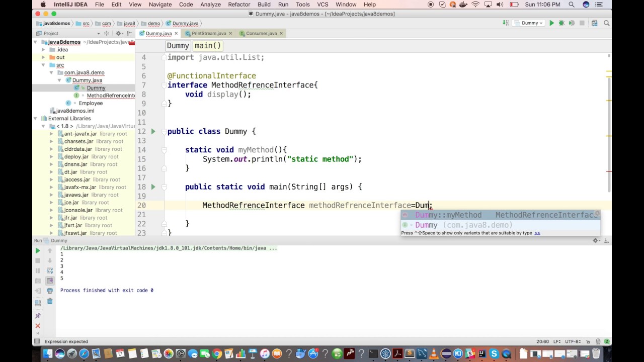The height and width of the screenshot is (362, 644).
Task: Pin the Run tab
Action: [38, 316]
